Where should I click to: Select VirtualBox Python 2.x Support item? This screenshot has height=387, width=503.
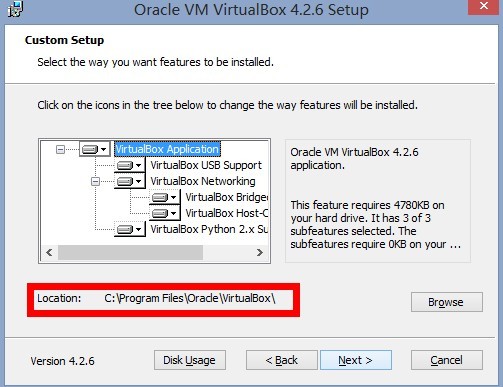pyautogui.click(x=209, y=229)
